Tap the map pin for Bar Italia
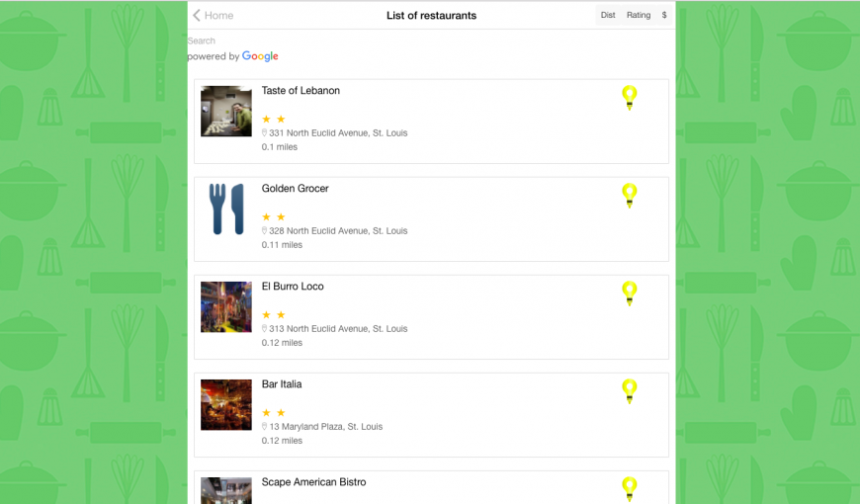This screenshot has height=504, width=860. [629, 391]
